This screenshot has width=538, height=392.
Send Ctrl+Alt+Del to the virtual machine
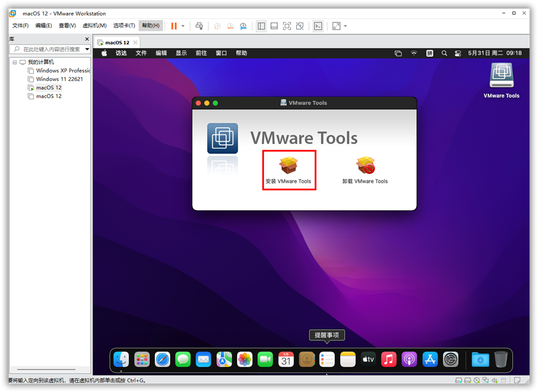pos(199,26)
